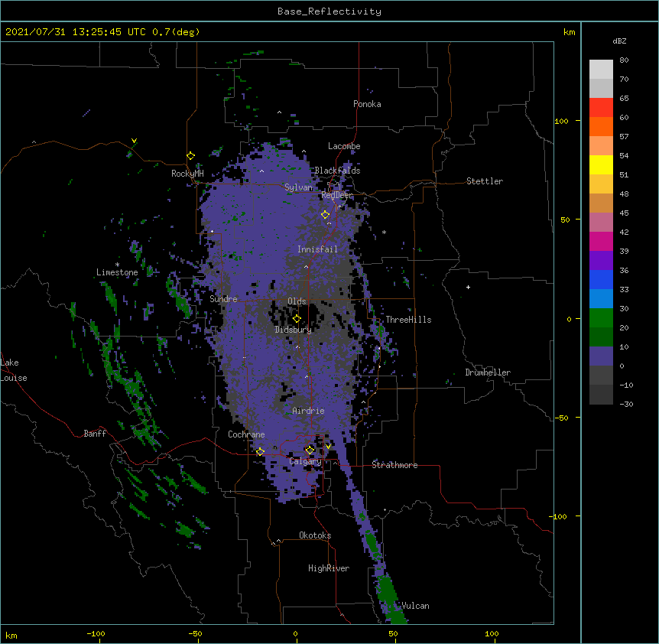This screenshot has width=659, height=644.
Task: Click the -100 tick on the bottom km axis
Action: pos(96,633)
